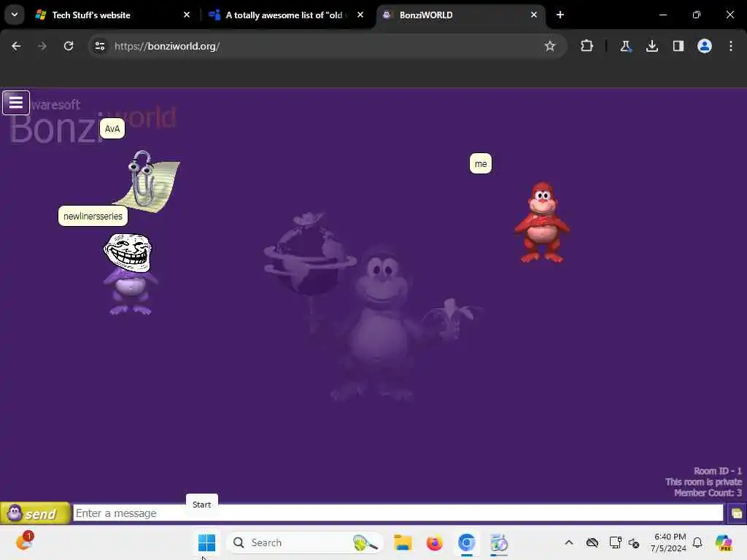This screenshot has width=747, height=560.
Task: Open Chrome Labs flask icon
Action: (x=625, y=46)
